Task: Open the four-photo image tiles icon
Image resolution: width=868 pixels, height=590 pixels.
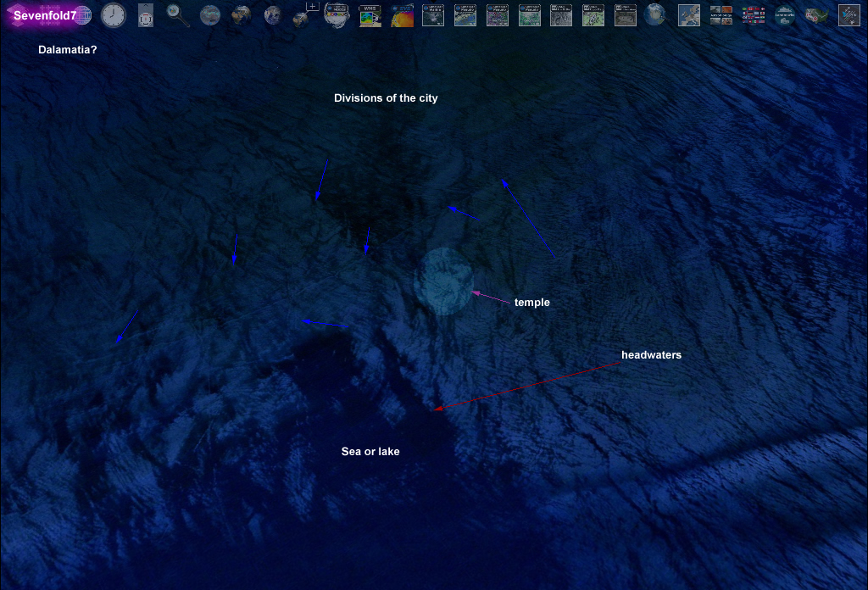Action: 721,15
